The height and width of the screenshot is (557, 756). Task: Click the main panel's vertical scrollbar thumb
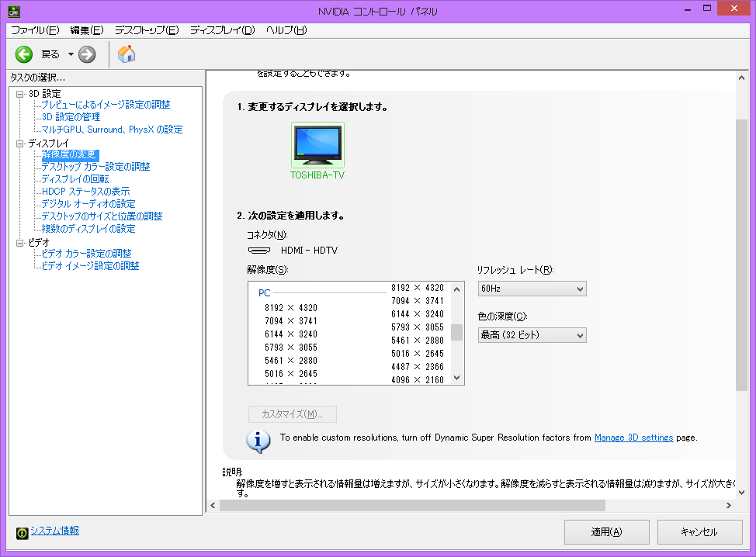point(741,255)
